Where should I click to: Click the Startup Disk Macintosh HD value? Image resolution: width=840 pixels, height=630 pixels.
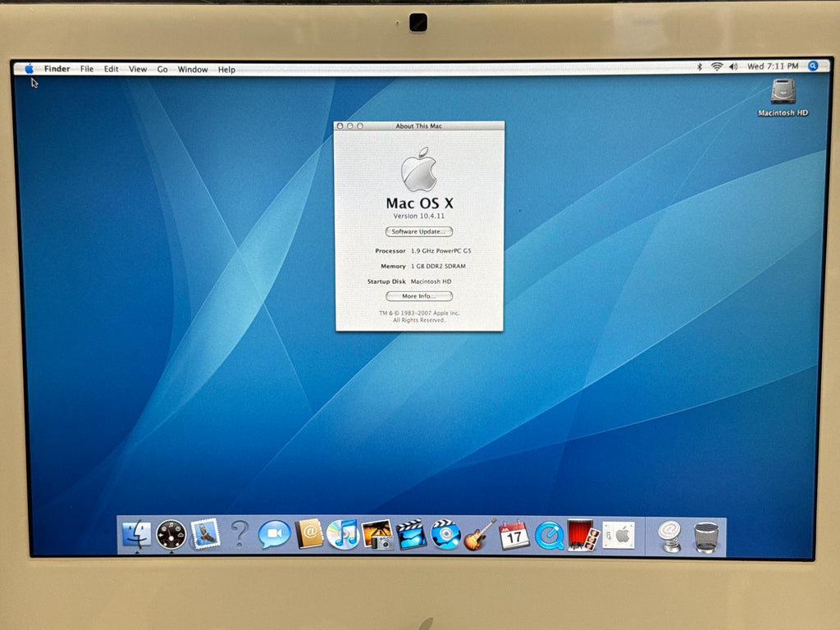[431, 281]
